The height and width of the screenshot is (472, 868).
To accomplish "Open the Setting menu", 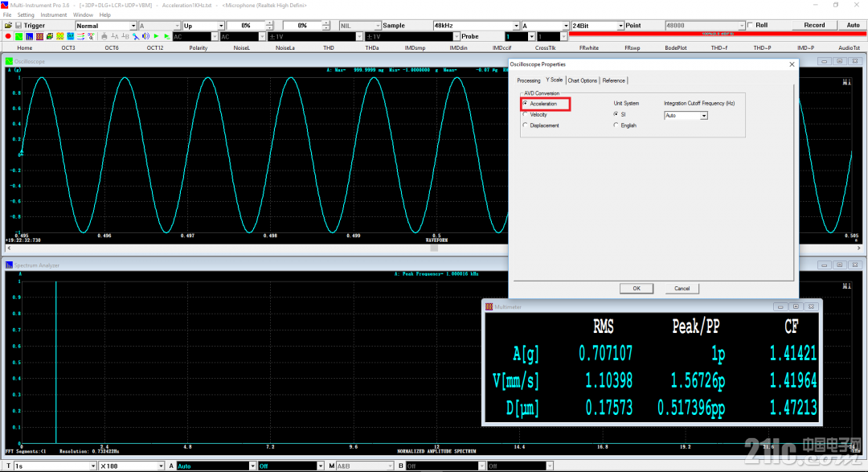I will tap(26, 15).
